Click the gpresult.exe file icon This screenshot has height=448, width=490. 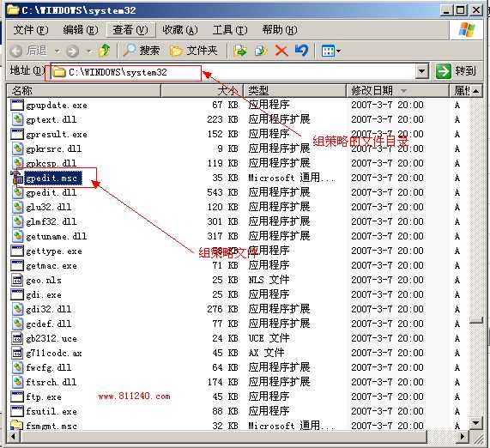coord(17,134)
